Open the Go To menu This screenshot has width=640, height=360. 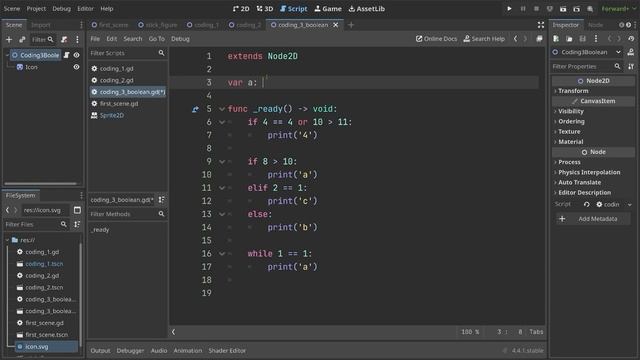[156, 39]
